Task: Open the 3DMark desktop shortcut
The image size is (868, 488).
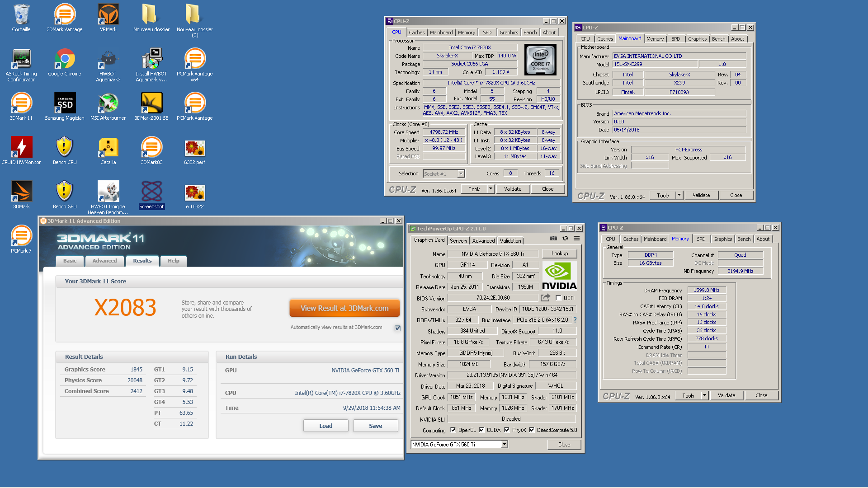Action: [21, 195]
